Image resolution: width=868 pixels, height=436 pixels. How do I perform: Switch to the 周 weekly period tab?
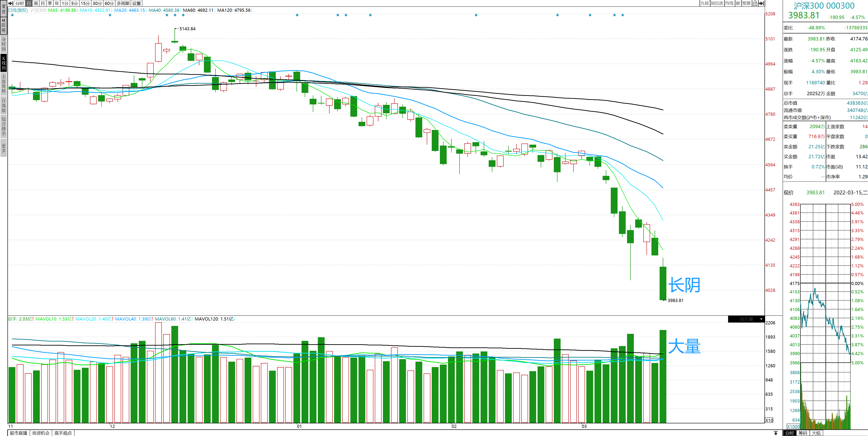pos(36,3)
